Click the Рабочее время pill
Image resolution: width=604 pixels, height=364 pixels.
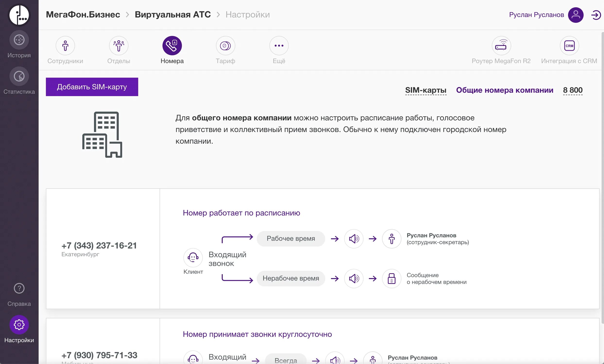[291, 239]
